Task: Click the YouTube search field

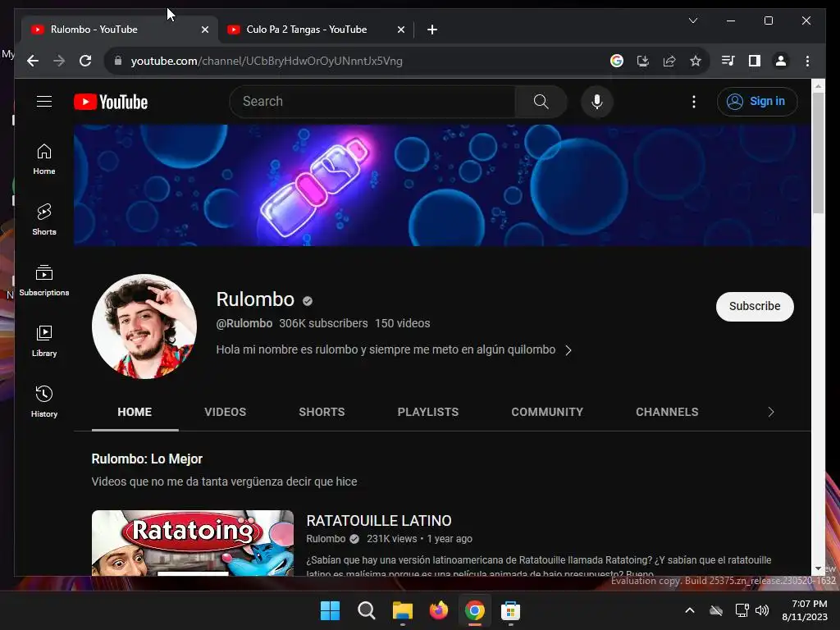Action: pos(372,101)
